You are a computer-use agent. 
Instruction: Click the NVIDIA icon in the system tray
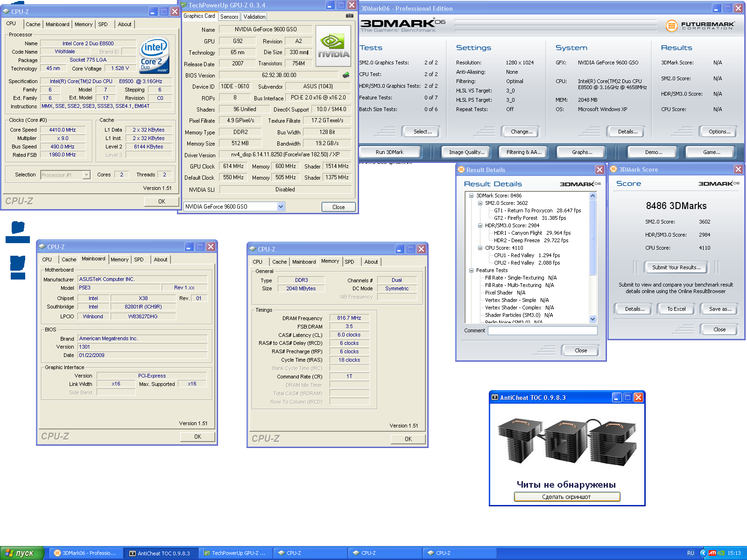click(721, 553)
